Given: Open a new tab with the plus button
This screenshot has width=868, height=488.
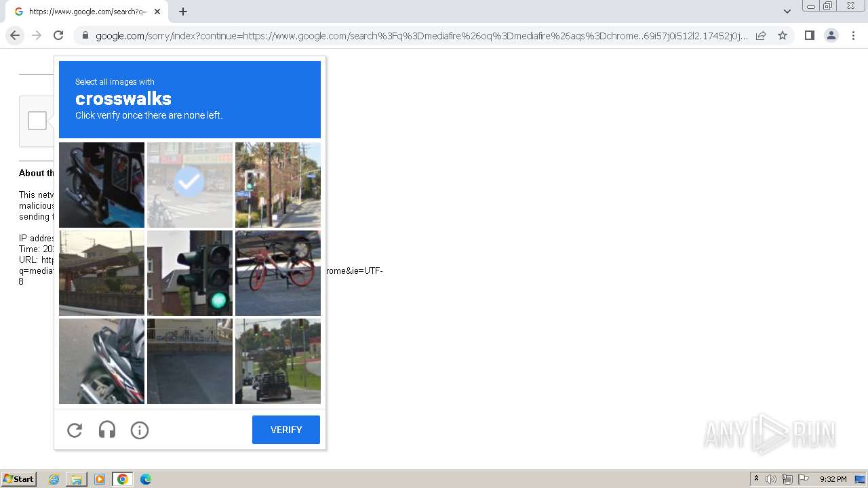Looking at the screenshot, I should [x=183, y=12].
